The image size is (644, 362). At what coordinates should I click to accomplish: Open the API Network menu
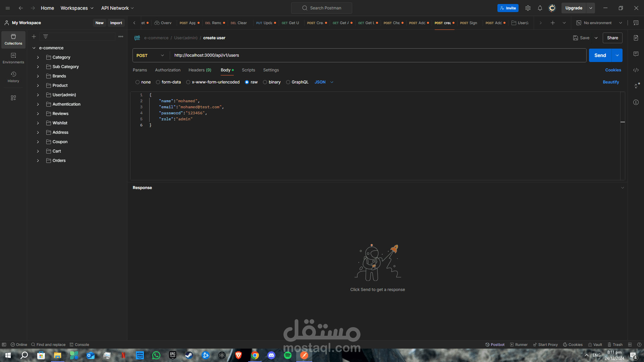(117, 8)
